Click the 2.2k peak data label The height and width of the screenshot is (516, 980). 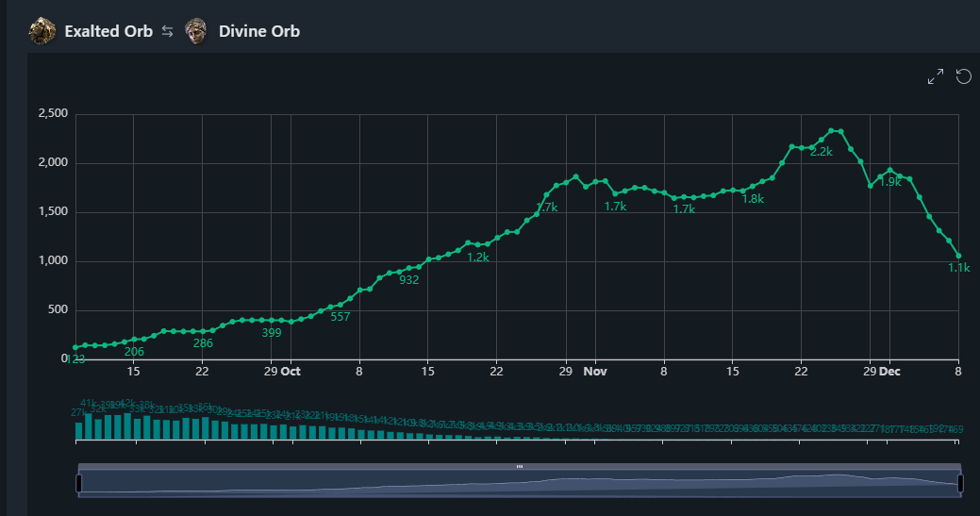coord(822,152)
